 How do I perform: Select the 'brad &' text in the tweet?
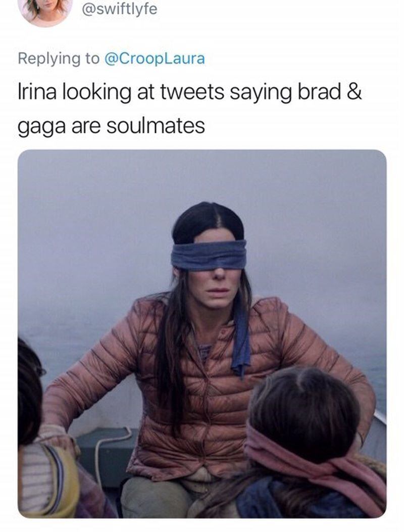tap(330, 92)
